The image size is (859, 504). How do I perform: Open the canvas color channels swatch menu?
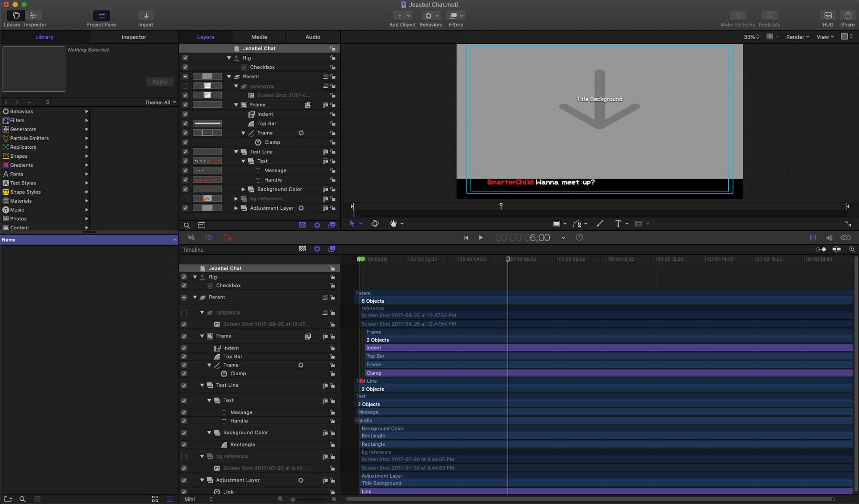click(x=772, y=37)
